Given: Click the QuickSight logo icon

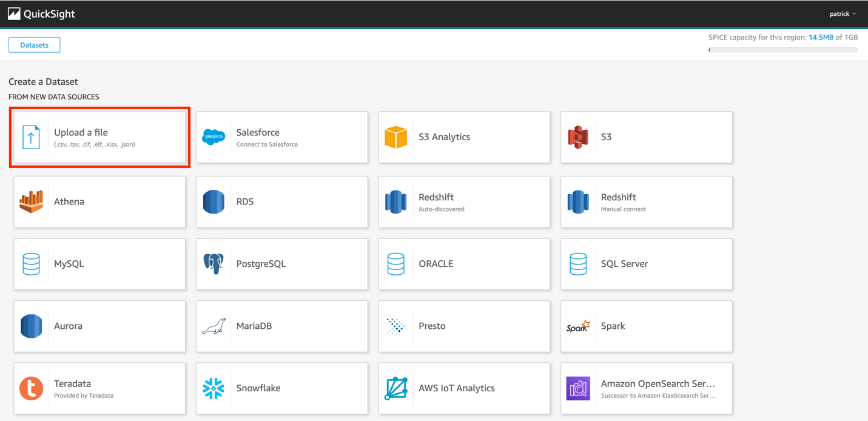Looking at the screenshot, I should pos(14,13).
